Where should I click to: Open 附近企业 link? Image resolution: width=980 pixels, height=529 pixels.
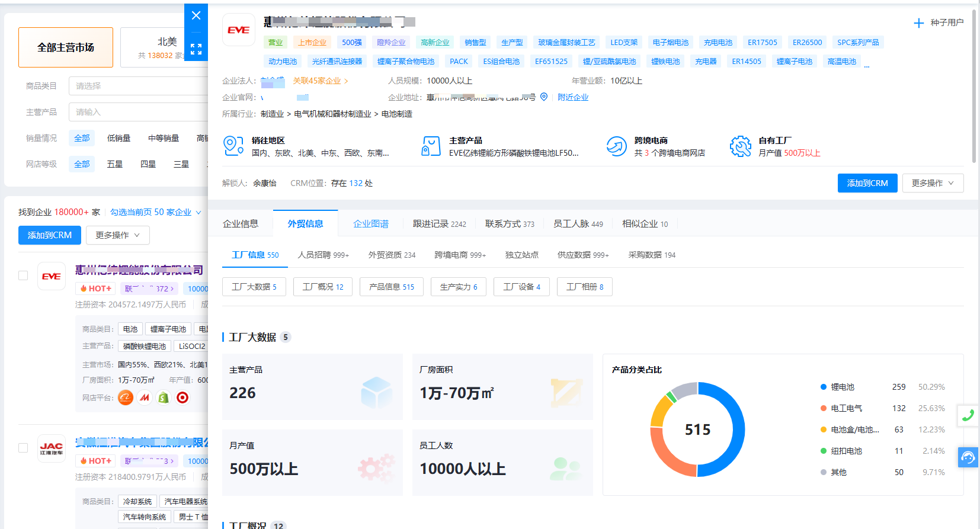(573, 97)
